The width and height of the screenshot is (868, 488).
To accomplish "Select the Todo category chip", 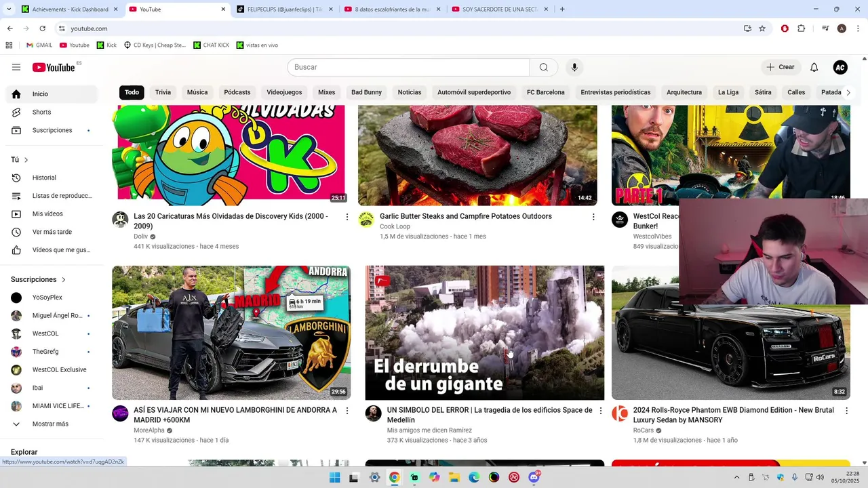I will (132, 92).
